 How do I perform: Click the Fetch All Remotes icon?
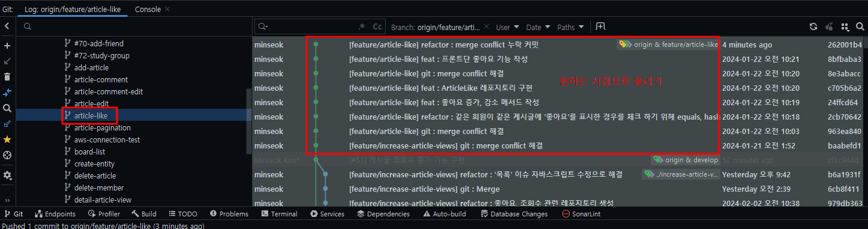pos(7,124)
